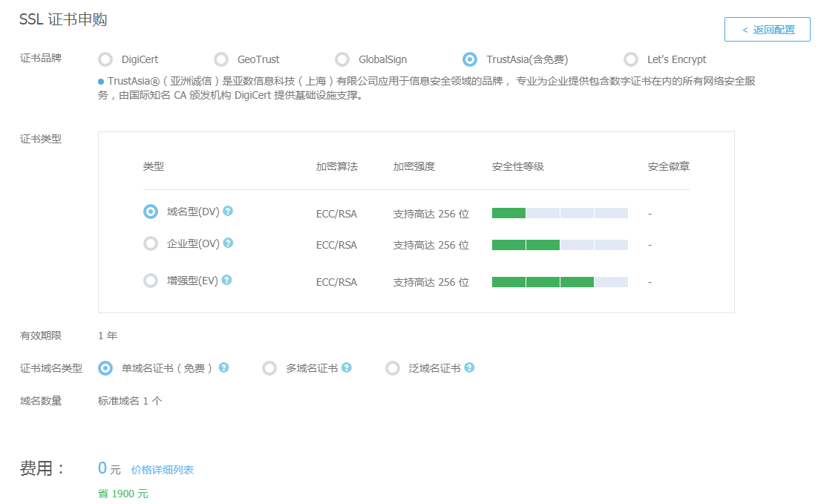The width and height of the screenshot is (821, 504).
Task: Click help icon beside 多域名证书
Action: pyautogui.click(x=347, y=367)
